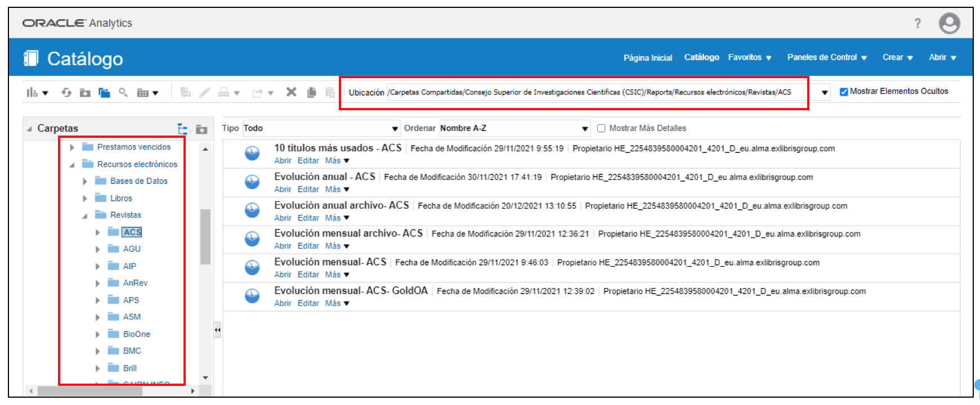Open the user profile avatar
Image resolution: width=980 pixels, height=405 pixels.
(949, 24)
